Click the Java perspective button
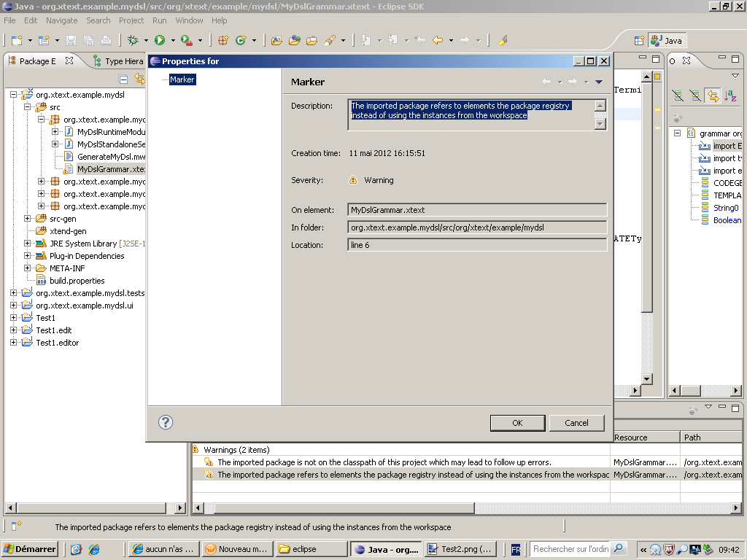The height and width of the screenshot is (560, 747). click(667, 41)
